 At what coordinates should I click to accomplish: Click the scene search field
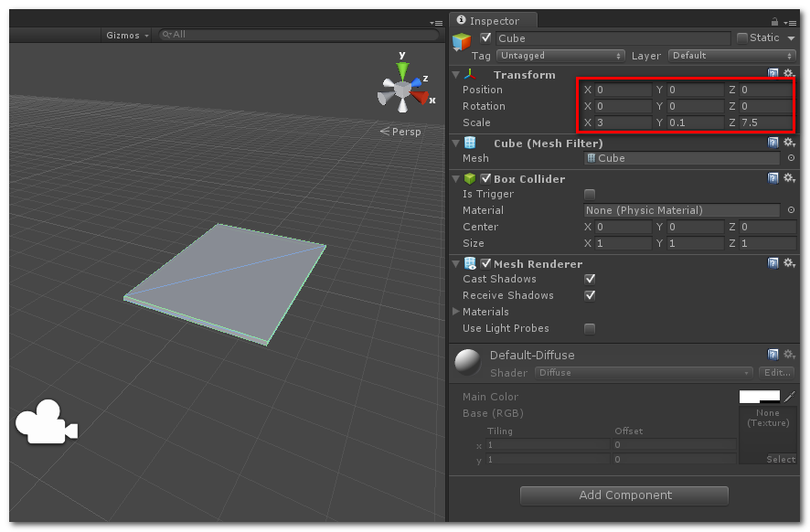click(299, 35)
